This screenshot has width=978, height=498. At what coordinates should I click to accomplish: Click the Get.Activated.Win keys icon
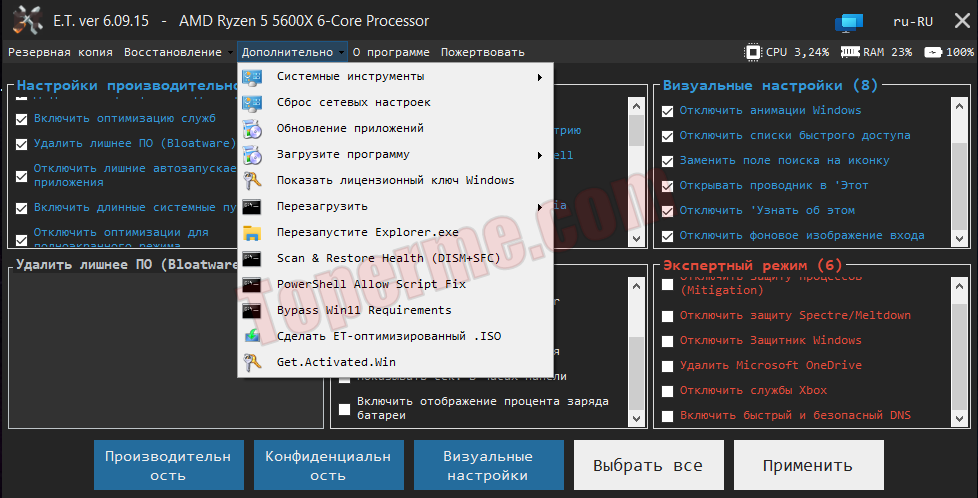[252, 363]
